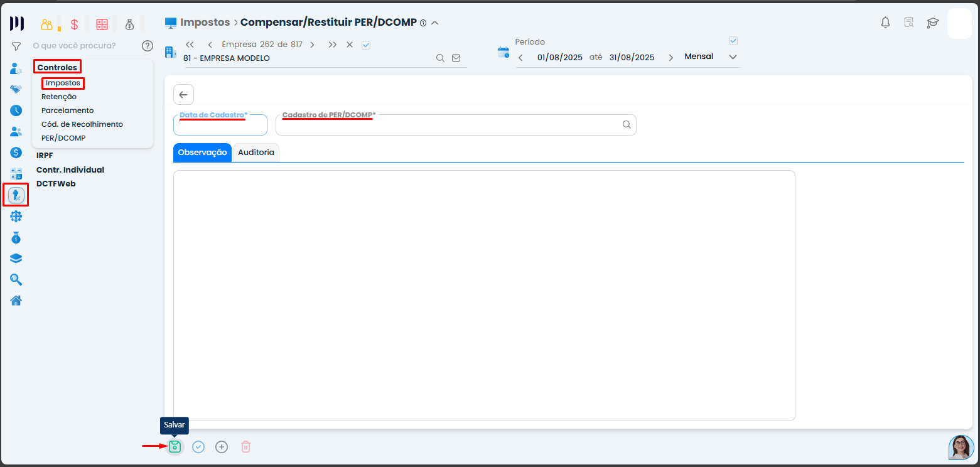Click the blue confirm checkmark circle icon

pyautogui.click(x=198, y=447)
